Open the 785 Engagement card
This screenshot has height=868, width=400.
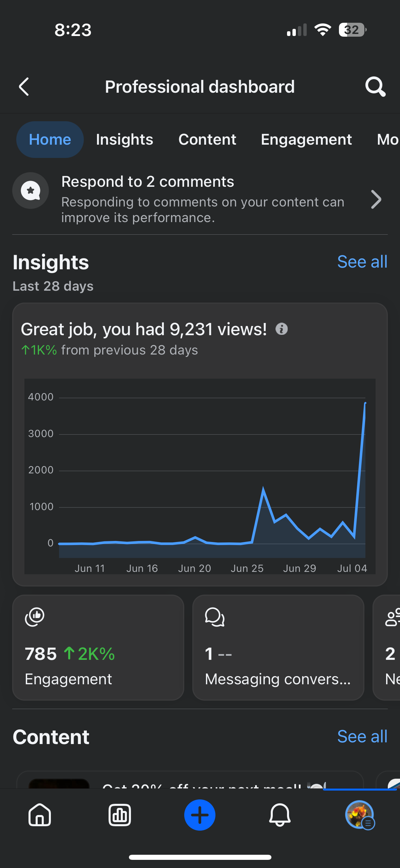(x=98, y=647)
